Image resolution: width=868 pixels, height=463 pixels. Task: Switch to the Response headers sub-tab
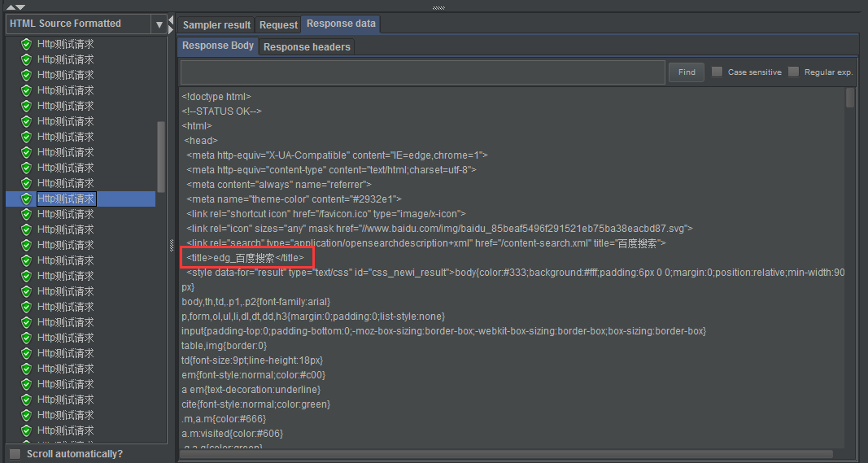[307, 47]
